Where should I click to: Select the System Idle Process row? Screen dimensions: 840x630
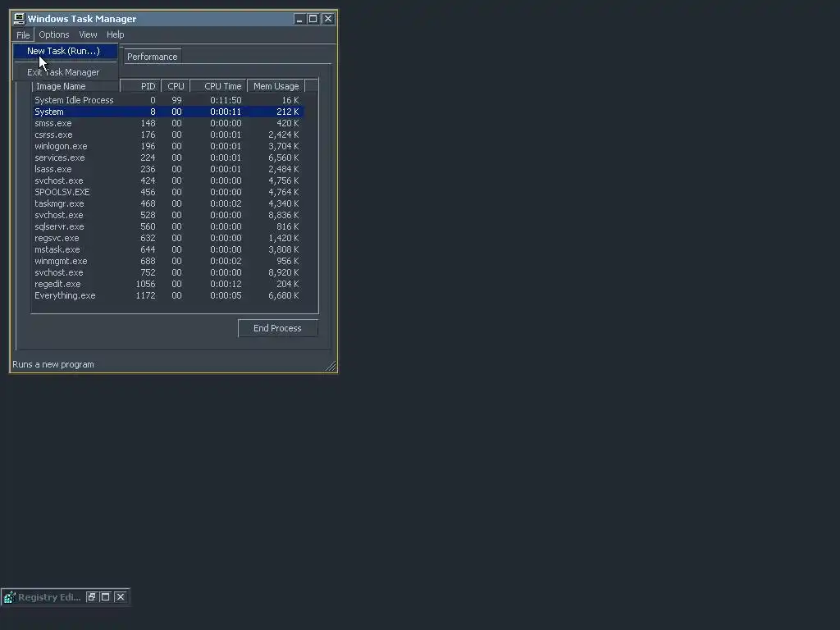168,100
